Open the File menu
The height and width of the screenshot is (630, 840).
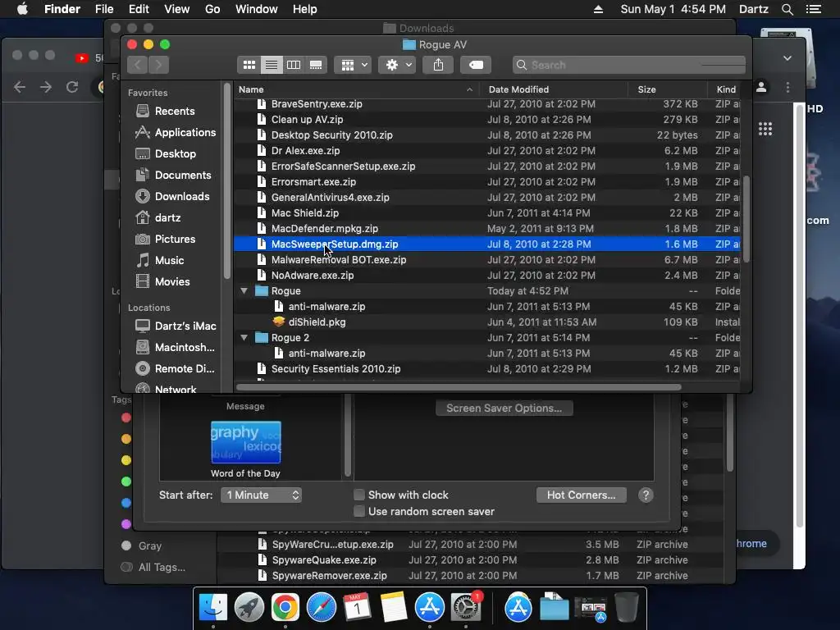tap(104, 9)
